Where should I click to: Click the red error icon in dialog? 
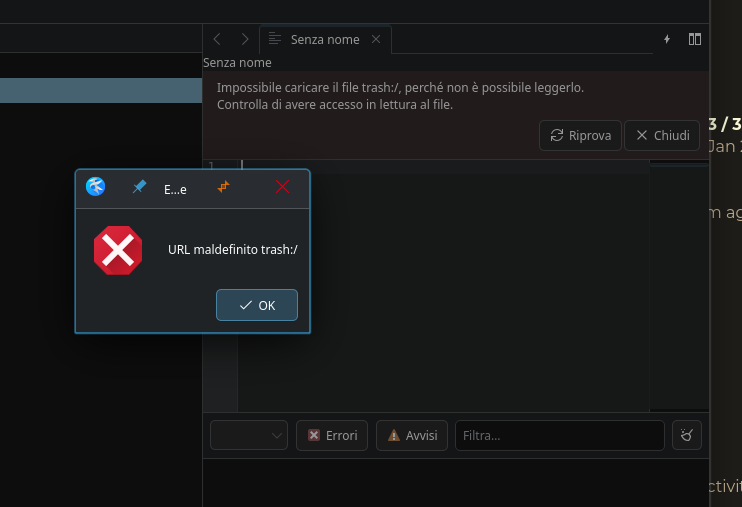pos(118,250)
